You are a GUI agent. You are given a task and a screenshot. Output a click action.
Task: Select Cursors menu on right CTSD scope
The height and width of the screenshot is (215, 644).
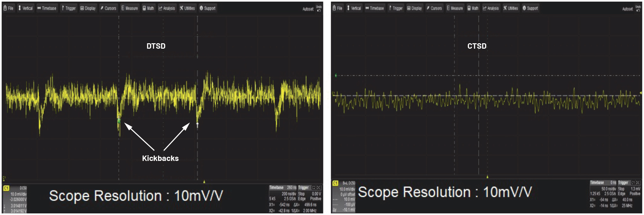click(x=434, y=8)
